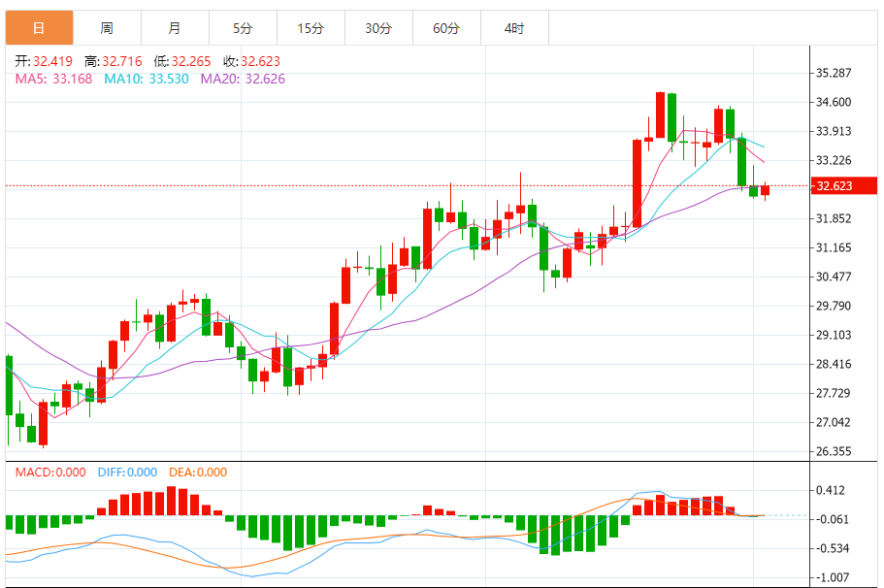884x588 pixels.
Task: Click the MACD:0.000 indicator label
Action: coord(50,473)
